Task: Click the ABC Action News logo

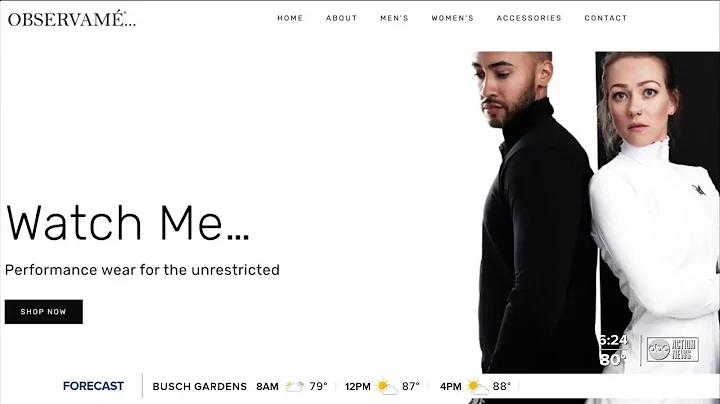Action: point(673,349)
